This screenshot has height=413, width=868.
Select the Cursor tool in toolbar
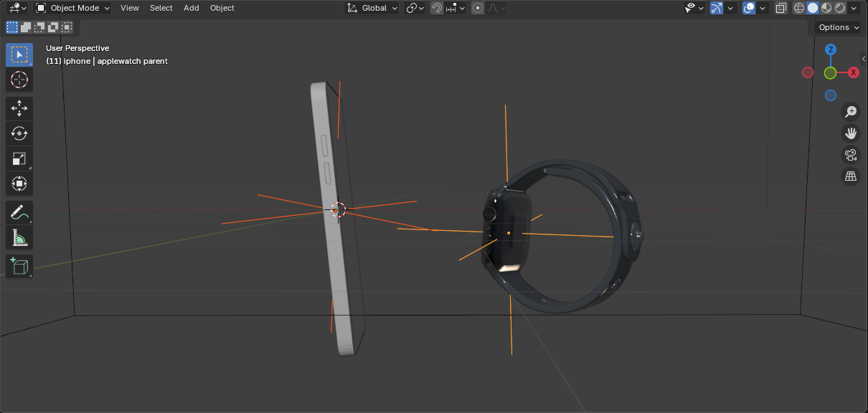19,80
